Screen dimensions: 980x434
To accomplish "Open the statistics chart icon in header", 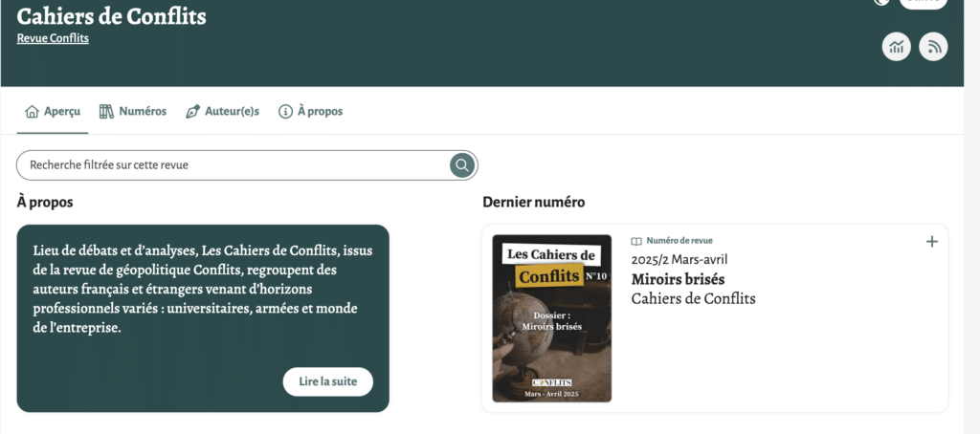I will click(896, 47).
